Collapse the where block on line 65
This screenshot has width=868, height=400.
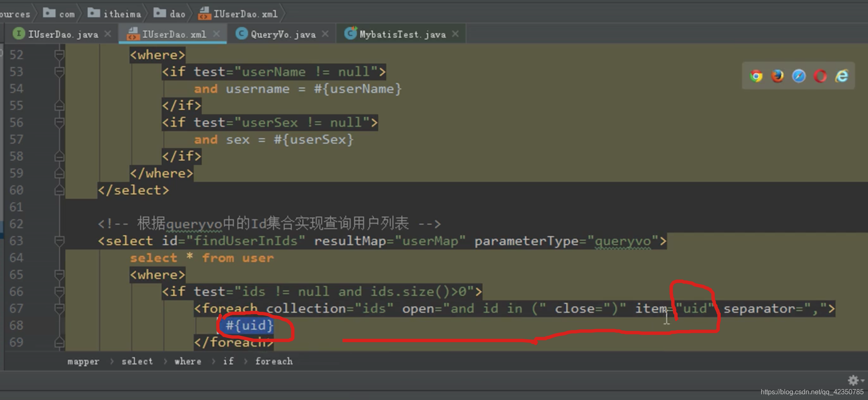click(59, 275)
